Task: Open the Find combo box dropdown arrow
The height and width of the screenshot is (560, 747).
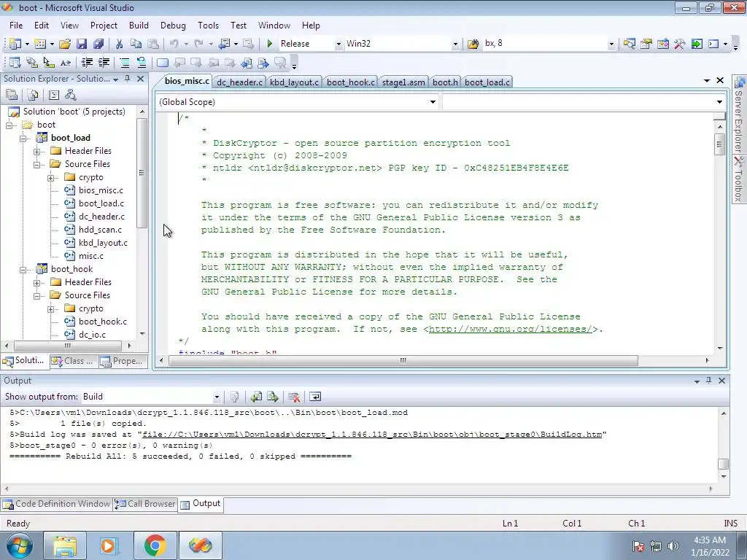Action: pos(611,44)
